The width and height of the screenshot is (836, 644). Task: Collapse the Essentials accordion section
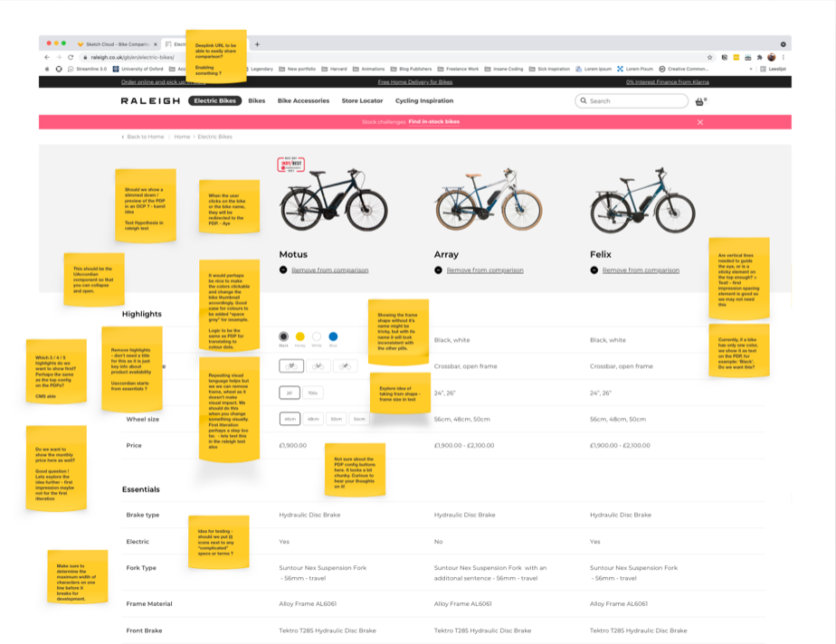pyautogui.click(x=141, y=489)
